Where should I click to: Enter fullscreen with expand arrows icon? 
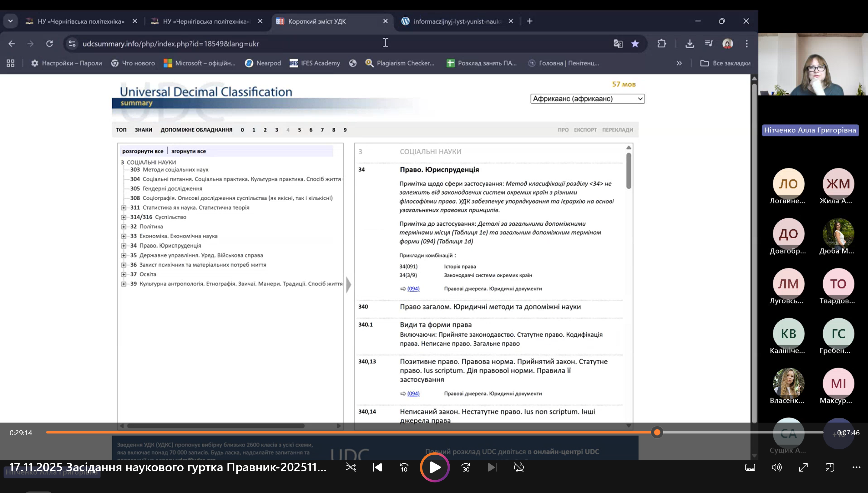(803, 468)
